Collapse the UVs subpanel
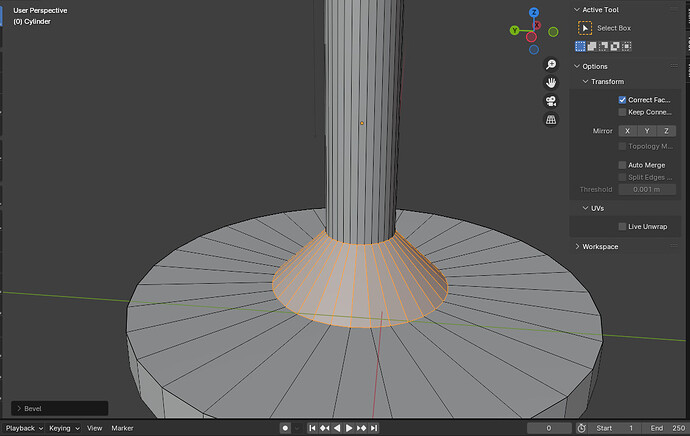 (x=586, y=209)
